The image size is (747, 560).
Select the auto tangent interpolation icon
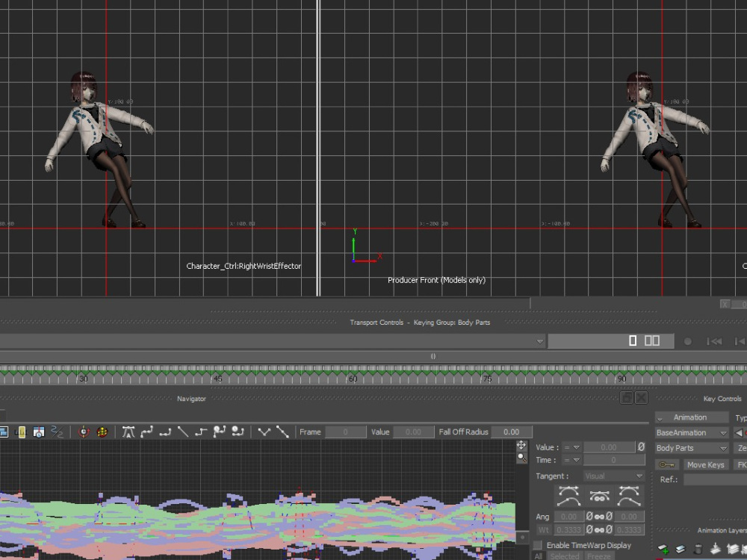[x=128, y=432]
